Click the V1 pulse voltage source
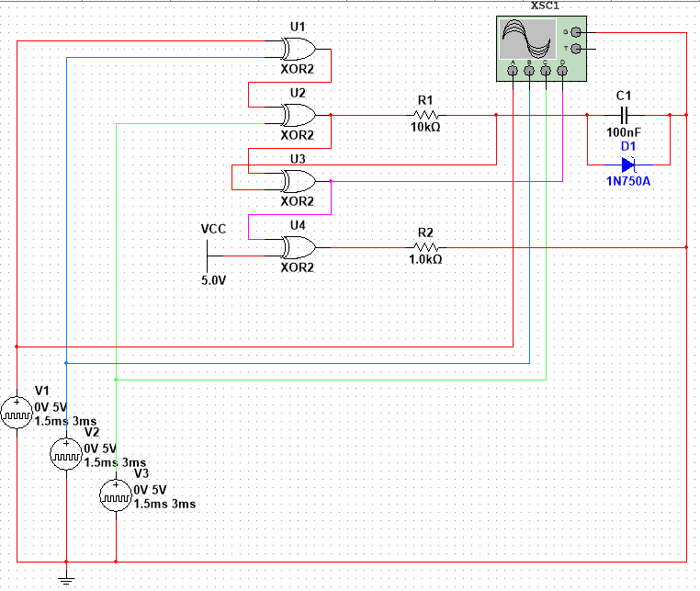This screenshot has height=591, width=700. coord(17,415)
